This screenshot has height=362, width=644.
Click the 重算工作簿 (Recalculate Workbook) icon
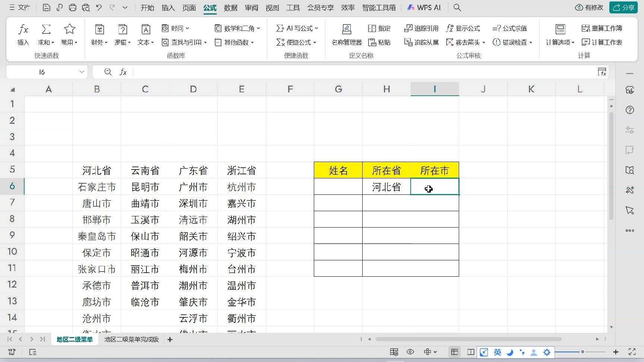601,28
